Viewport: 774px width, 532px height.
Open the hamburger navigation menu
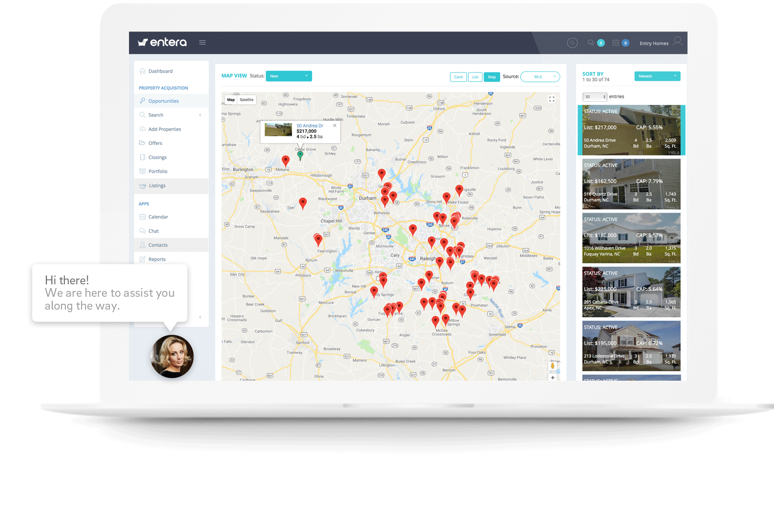202,43
